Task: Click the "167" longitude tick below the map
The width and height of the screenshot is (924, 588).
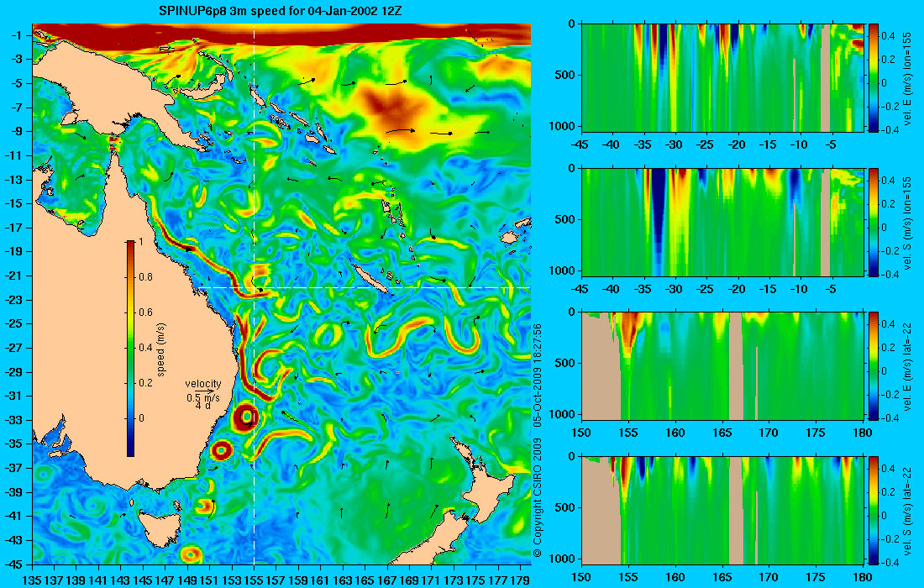Action: (386, 580)
